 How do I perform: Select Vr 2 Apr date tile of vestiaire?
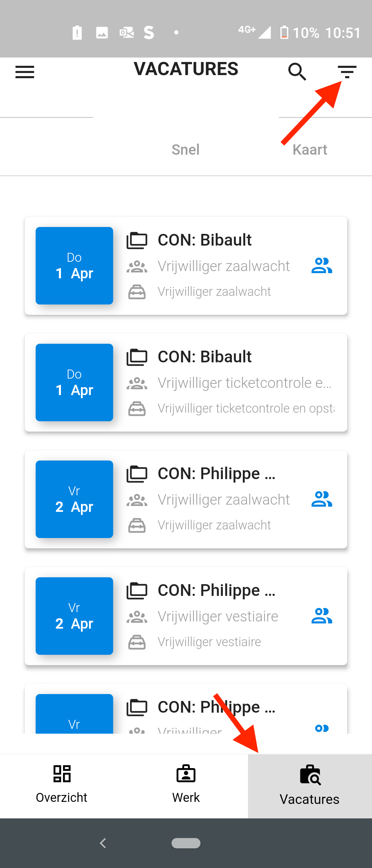pos(74,616)
